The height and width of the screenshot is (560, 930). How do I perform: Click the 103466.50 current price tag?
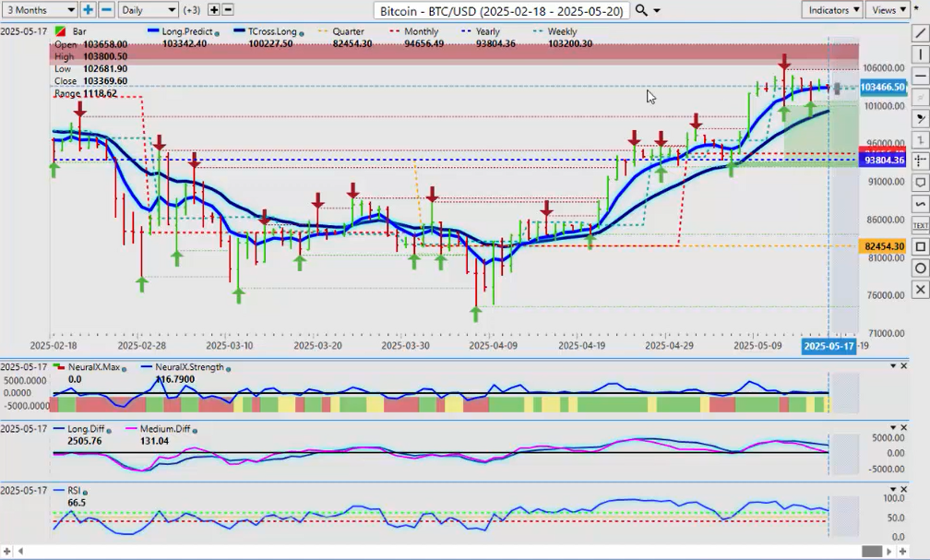tap(883, 88)
